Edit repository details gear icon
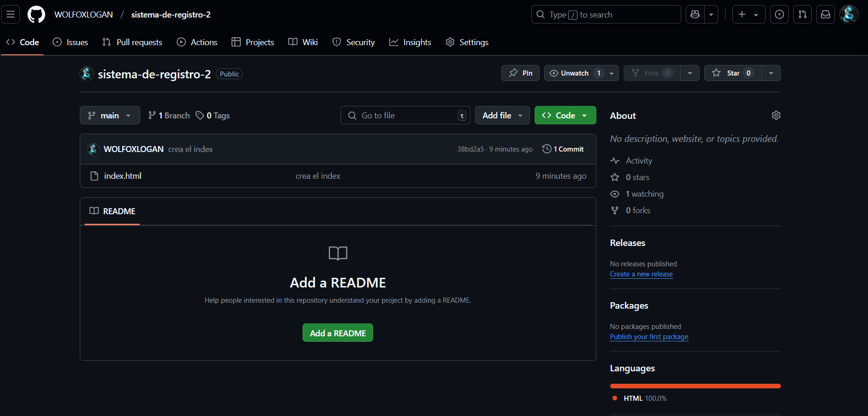Screen dimensions: 868x416 click(776, 115)
